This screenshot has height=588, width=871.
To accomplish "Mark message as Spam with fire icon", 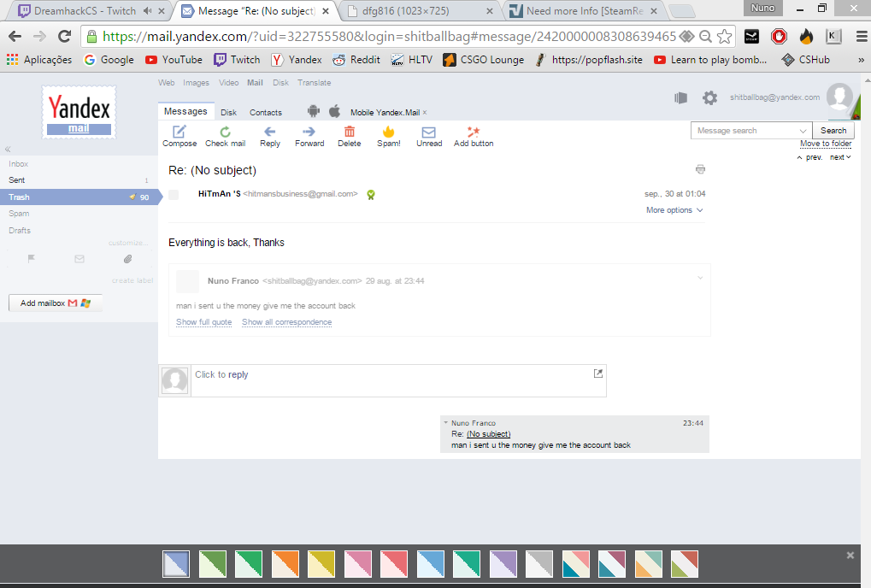I will tap(388, 132).
